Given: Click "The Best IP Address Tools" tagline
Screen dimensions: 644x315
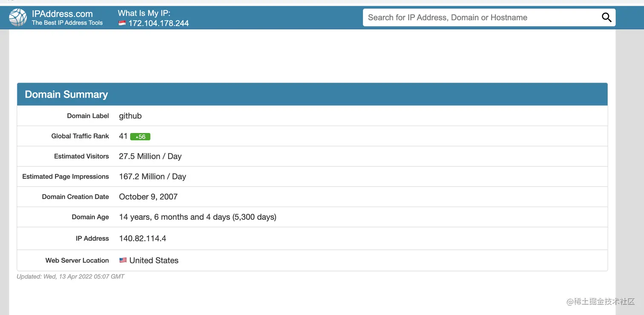Looking at the screenshot, I should coord(67,23).
